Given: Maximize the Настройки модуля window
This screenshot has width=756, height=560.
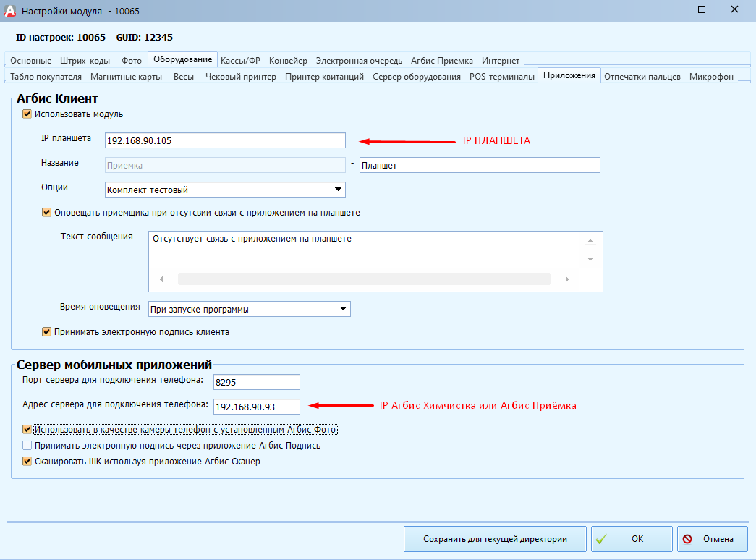Looking at the screenshot, I should click(x=702, y=9).
